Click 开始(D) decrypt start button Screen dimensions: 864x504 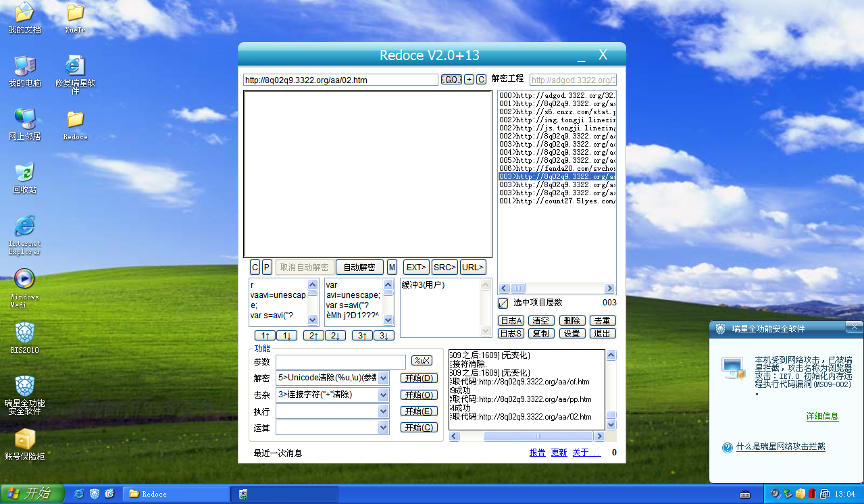tap(419, 378)
